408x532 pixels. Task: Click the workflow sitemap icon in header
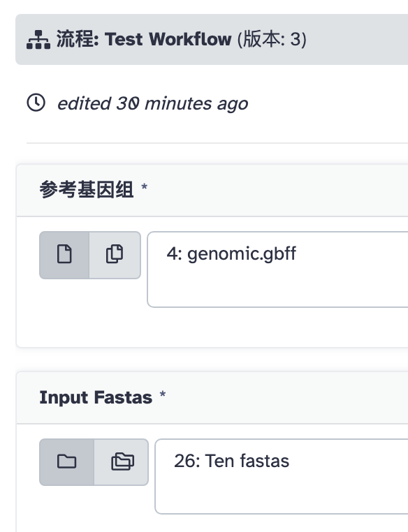click(38, 40)
